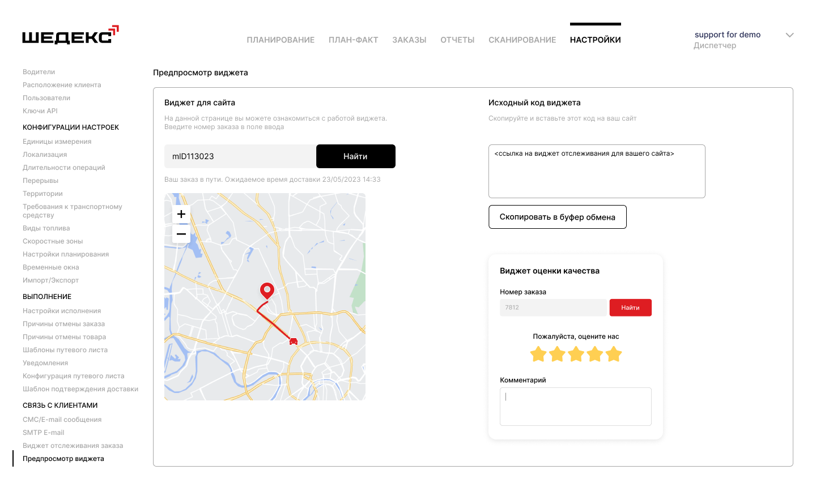Click the red car marker on map
Image resolution: width=816 pixels, height=504 pixels.
coord(294,341)
